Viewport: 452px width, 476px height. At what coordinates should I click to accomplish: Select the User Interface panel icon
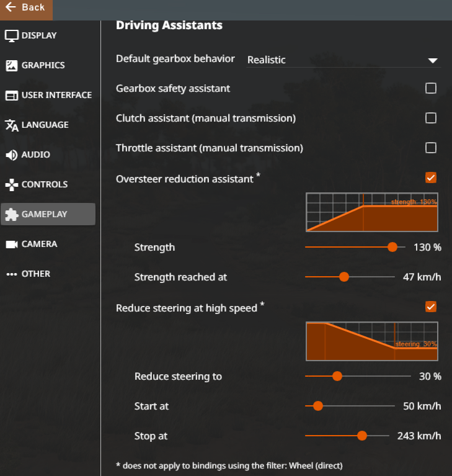click(12, 96)
